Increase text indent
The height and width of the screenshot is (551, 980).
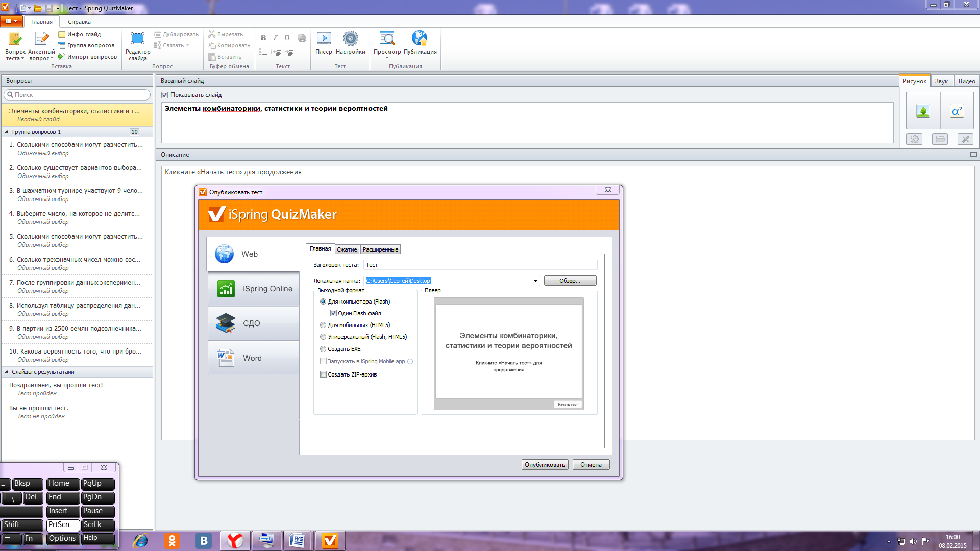(290, 52)
